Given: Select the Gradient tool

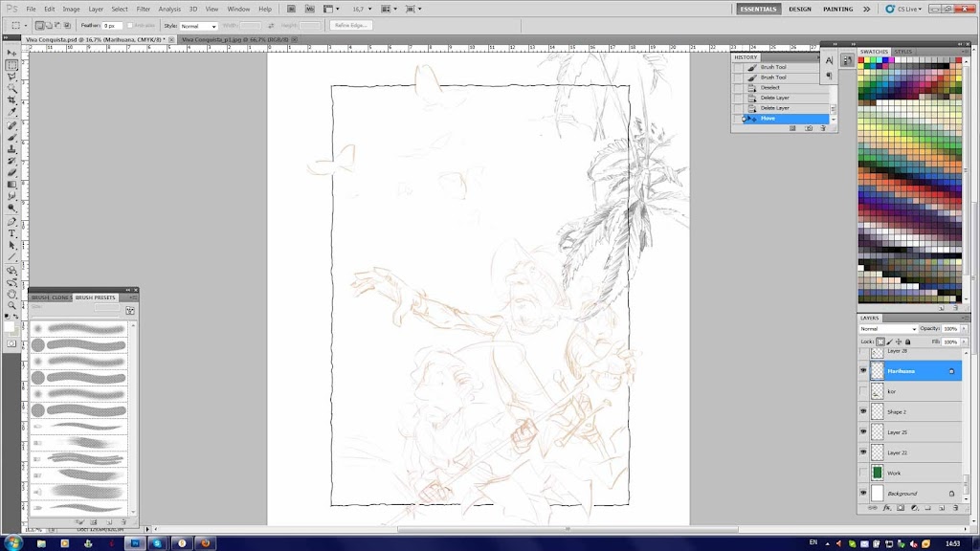Looking at the screenshot, I should [11, 185].
